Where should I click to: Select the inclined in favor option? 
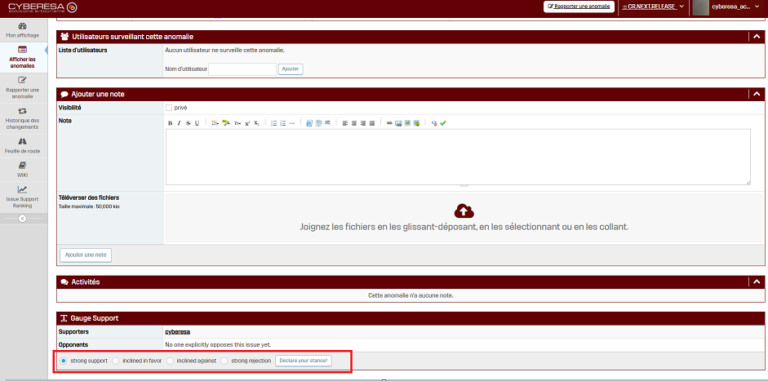116,361
